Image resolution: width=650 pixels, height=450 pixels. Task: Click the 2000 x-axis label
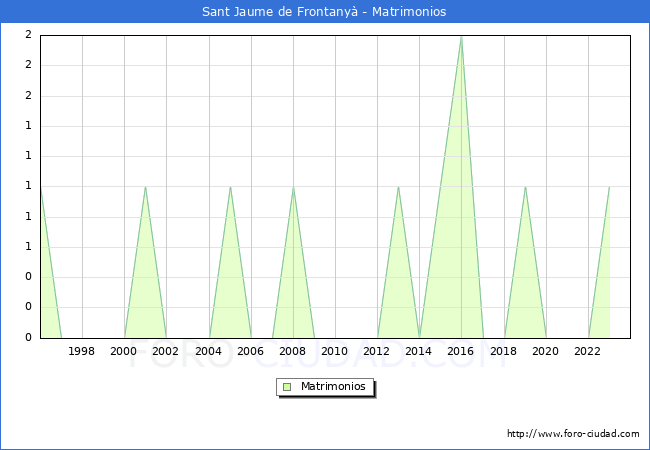(x=124, y=351)
